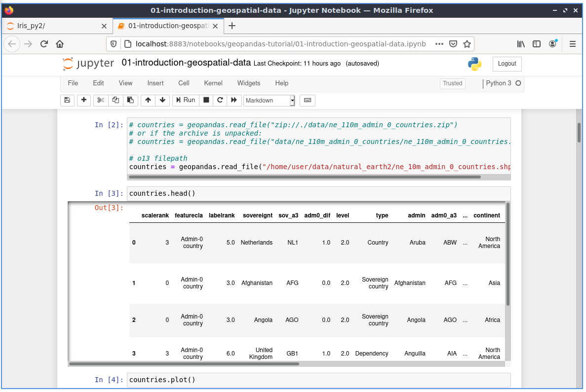Click the 'Netherlands' sovereignt cell
Image resolution: width=586 pixels, height=392 pixels.
click(x=258, y=244)
